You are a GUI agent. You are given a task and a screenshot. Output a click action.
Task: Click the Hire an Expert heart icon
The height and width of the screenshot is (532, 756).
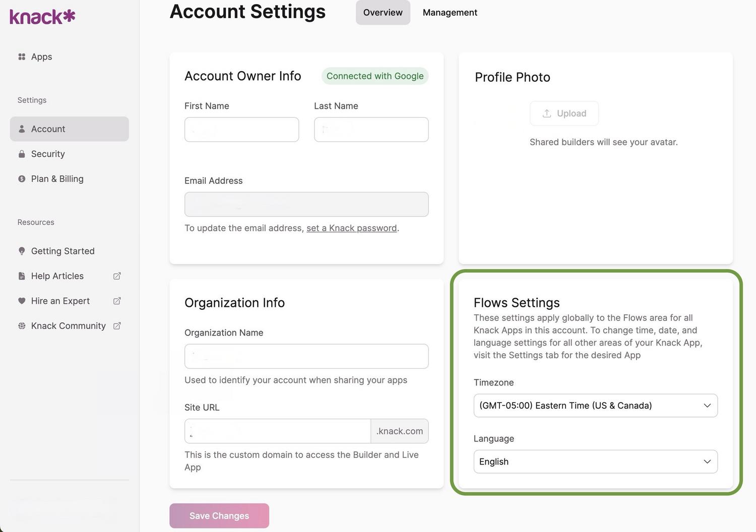[x=22, y=301]
